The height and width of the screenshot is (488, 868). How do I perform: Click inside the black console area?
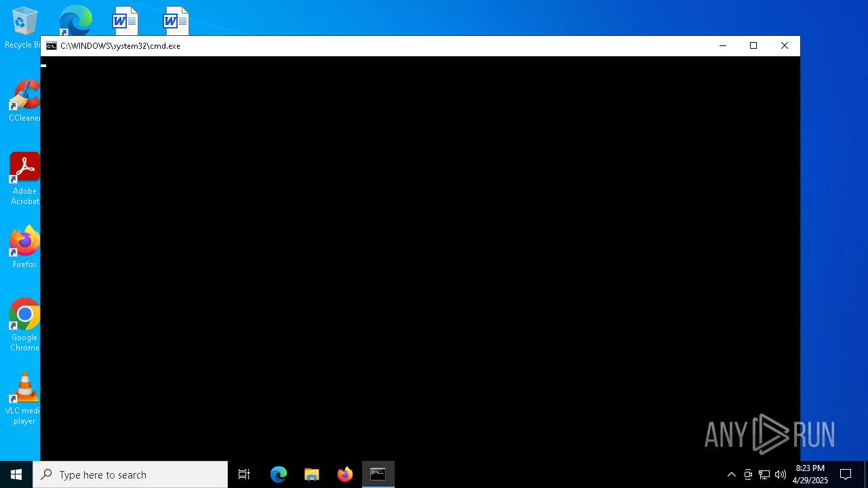click(420, 258)
